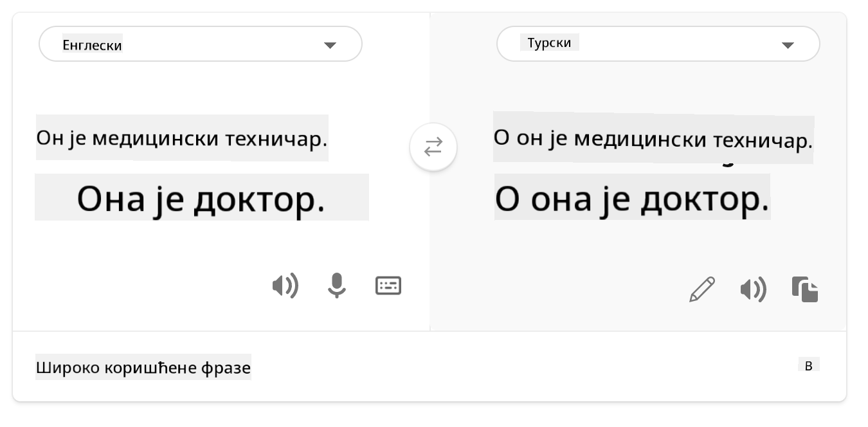Start voice input with microphone
This screenshot has height=427, width=868.
336,286
